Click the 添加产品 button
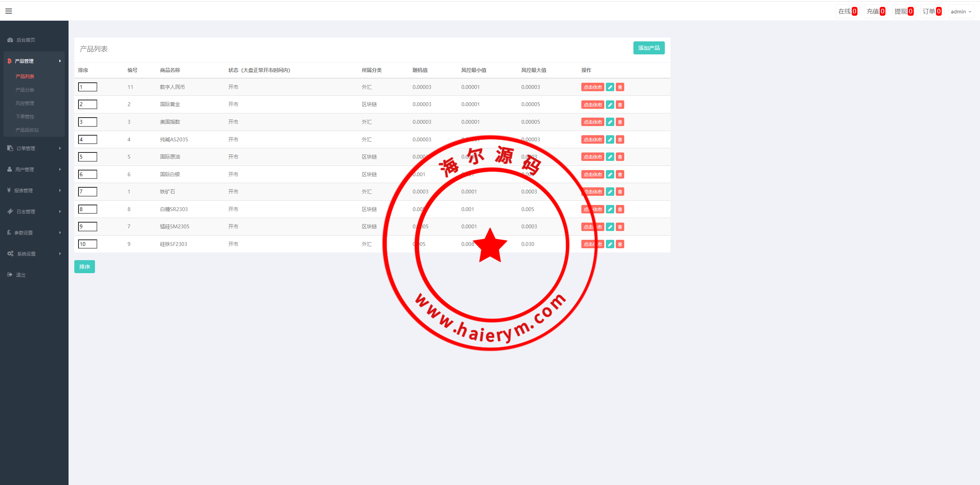980x485 pixels. coord(648,48)
